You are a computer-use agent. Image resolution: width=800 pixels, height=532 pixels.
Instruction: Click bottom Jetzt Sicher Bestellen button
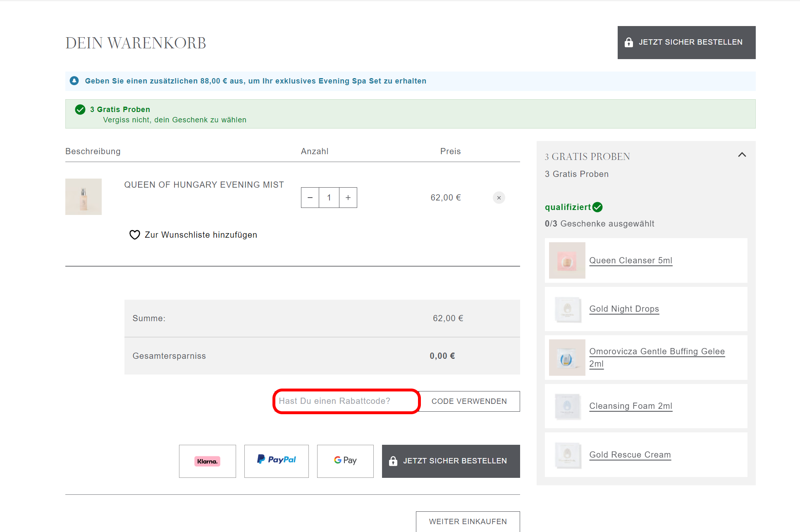[451, 461]
